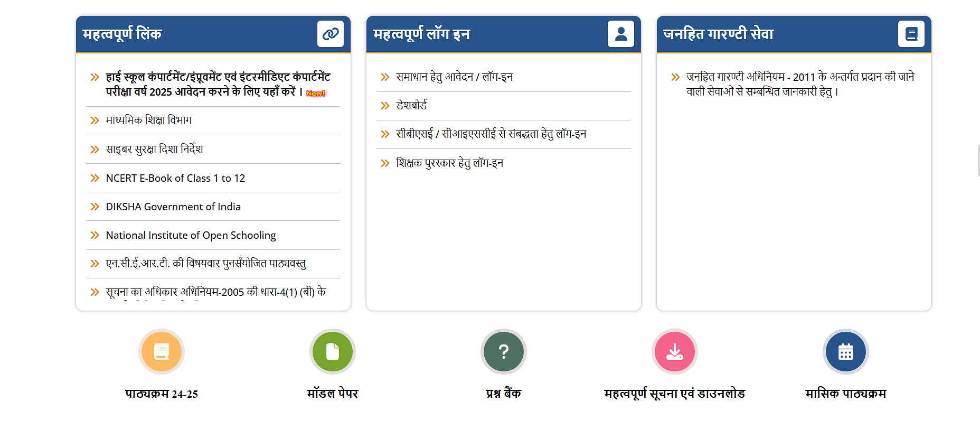Click the arrow beside साइबर सुरक्षा दिशा निर्देश
The image size is (980, 429).
coord(95,150)
